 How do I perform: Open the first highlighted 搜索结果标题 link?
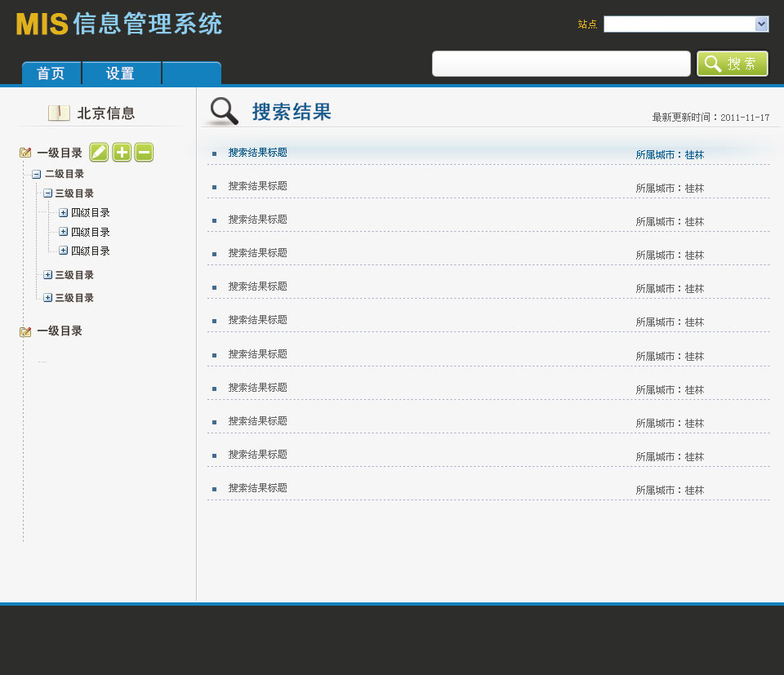click(257, 153)
